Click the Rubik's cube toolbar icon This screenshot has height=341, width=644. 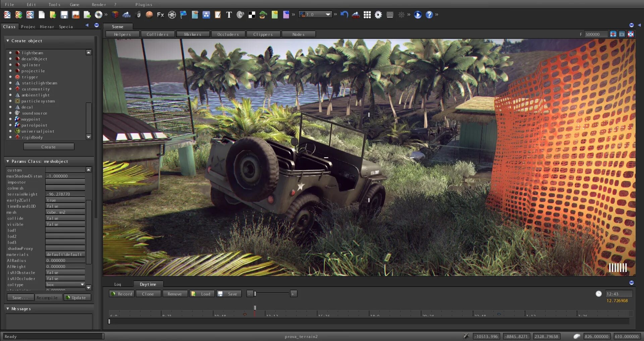pyautogui.click(x=115, y=15)
